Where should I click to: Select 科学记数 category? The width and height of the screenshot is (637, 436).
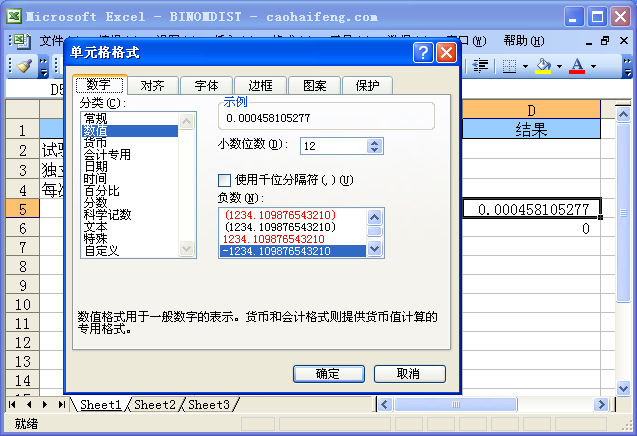tap(130, 215)
